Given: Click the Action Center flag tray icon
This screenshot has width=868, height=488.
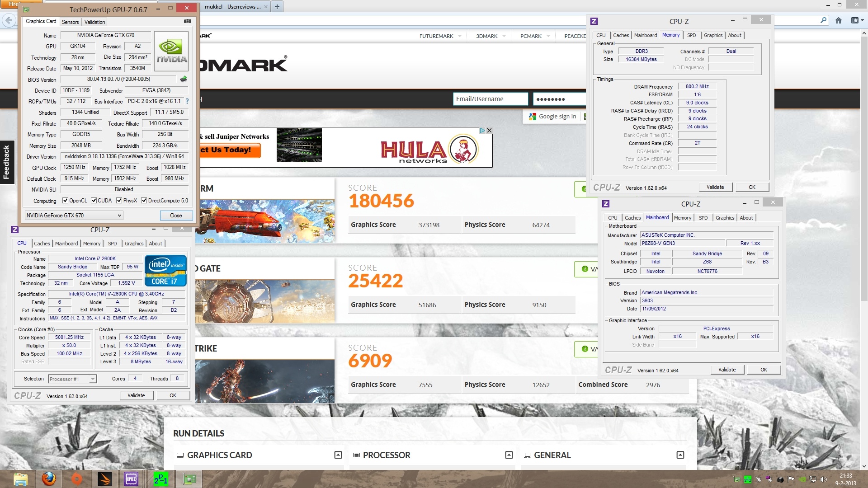Looking at the screenshot, I should (x=791, y=479).
